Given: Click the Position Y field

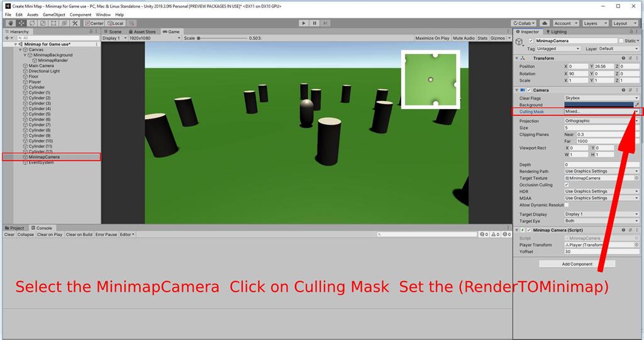Looking at the screenshot, I should [604, 66].
